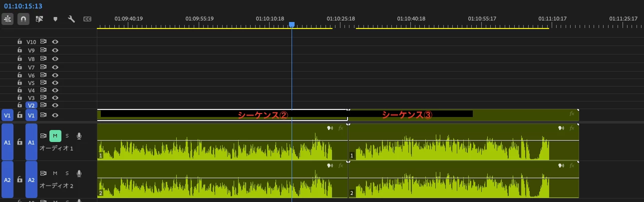
Task: Toggle sync lock for track V1
Action: 43,115
